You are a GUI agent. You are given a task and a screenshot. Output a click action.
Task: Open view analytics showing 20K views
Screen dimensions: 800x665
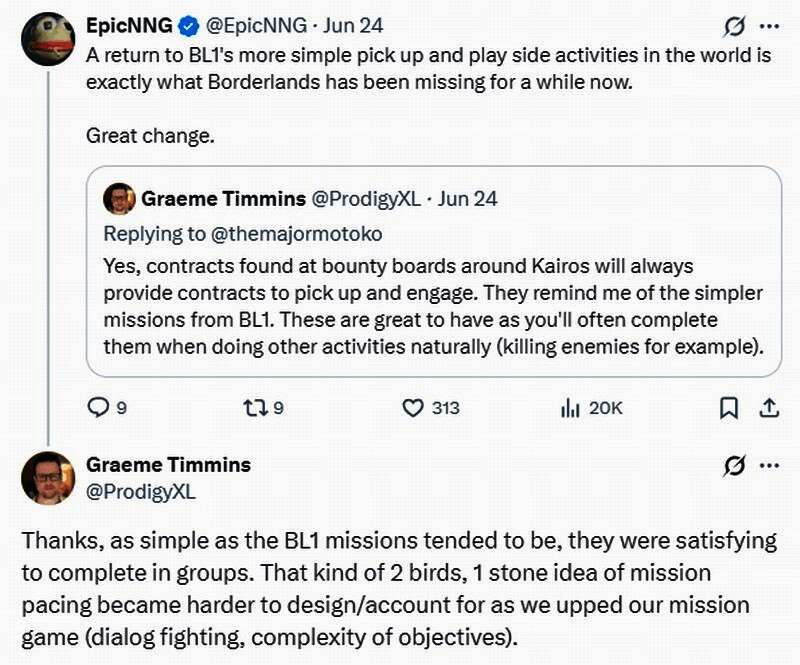[571, 407]
